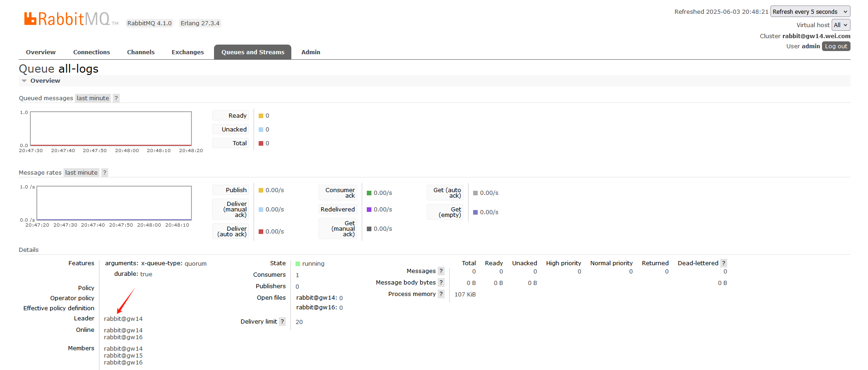
Task: Click the RabbitMQ logo
Action: click(71, 19)
